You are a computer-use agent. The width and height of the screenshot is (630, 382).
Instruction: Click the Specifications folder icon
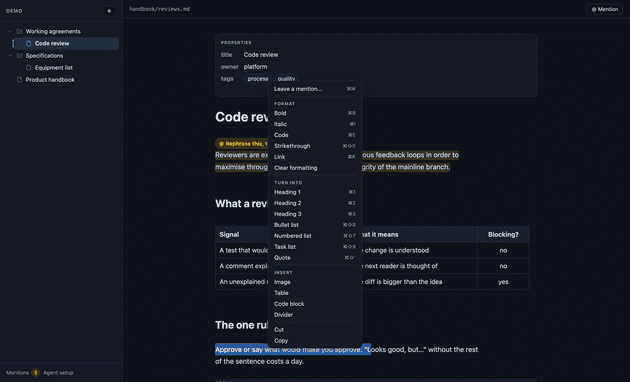[19, 55]
